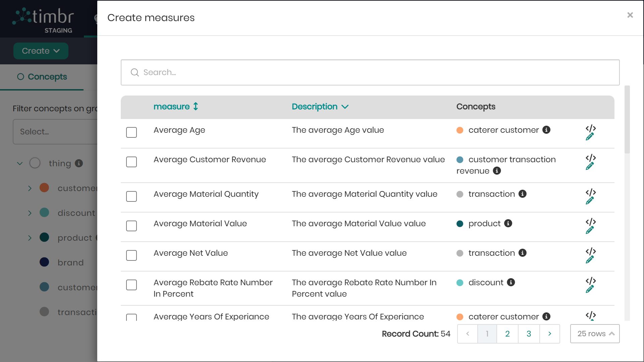Open info for caterer customer in Years Of Experiance row

click(546, 316)
